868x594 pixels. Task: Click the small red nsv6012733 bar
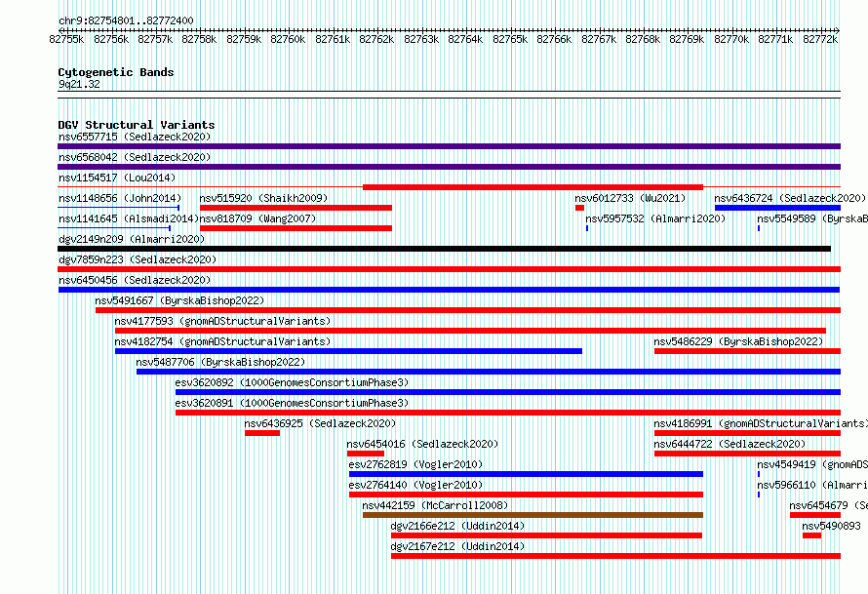point(579,208)
